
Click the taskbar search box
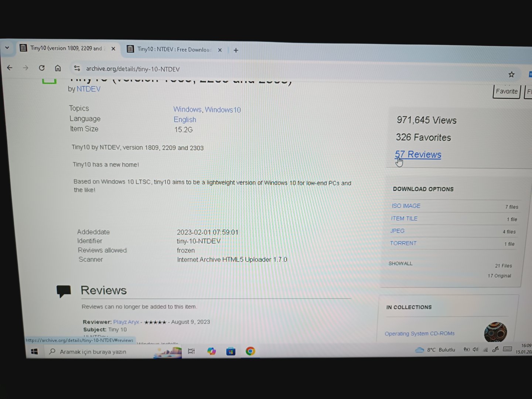[x=113, y=352]
